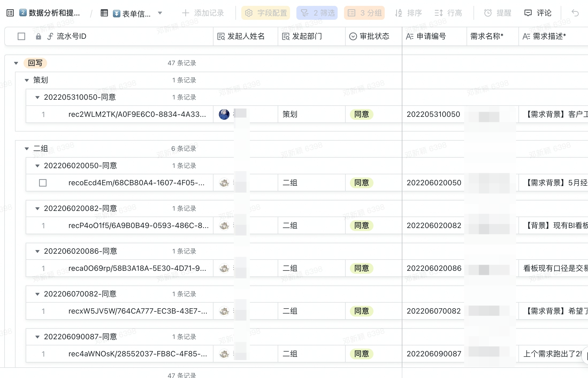
Task: Click the avatar in row recoEcd4Em
Action: (x=224, y=183)
